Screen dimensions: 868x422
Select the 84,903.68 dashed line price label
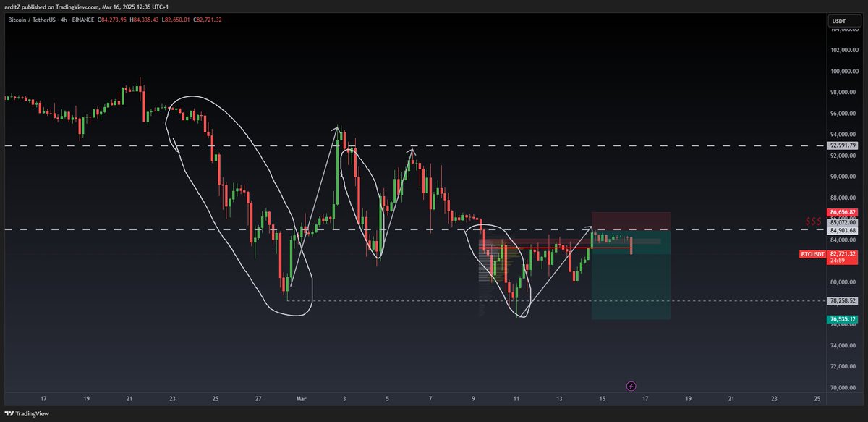tap(843, 230)
